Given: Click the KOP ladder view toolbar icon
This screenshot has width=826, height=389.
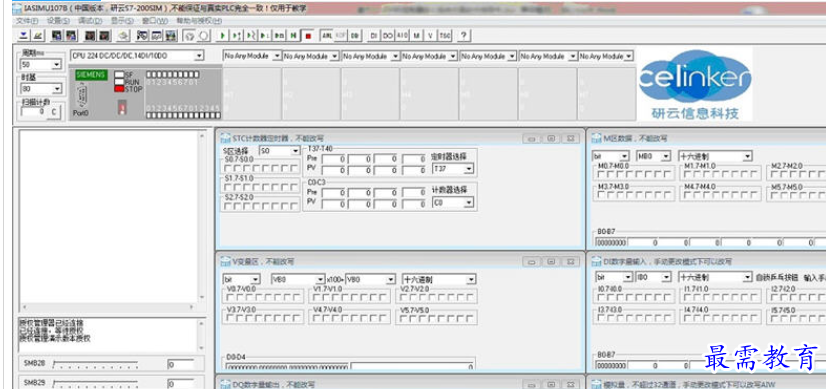Looking at the screenshot, I should 341,35.
